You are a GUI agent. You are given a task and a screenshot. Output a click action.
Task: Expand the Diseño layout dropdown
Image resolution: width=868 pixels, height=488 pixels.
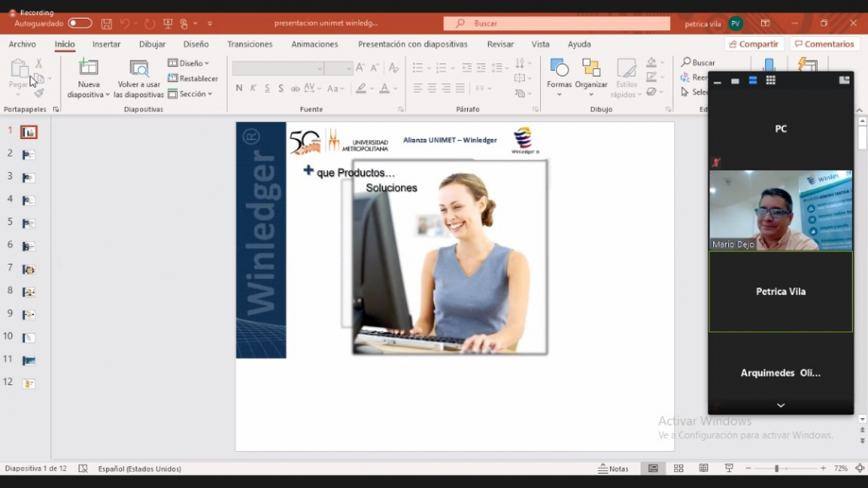pos(189,63)
